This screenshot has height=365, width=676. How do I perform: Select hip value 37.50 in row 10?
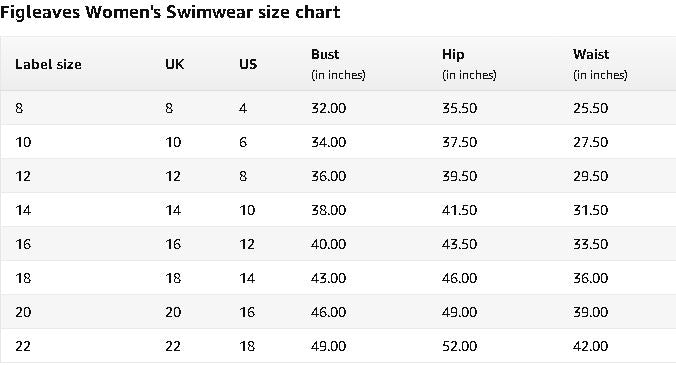[460, 142]
